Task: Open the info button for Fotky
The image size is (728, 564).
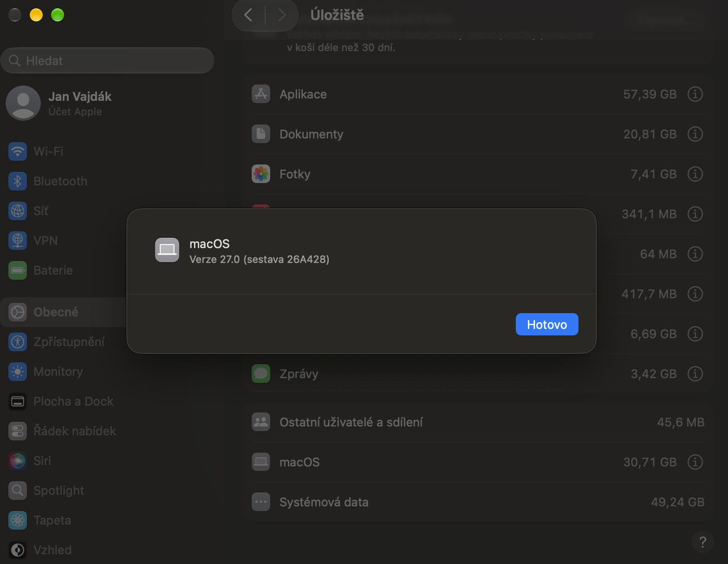Action: pos(695,174)
